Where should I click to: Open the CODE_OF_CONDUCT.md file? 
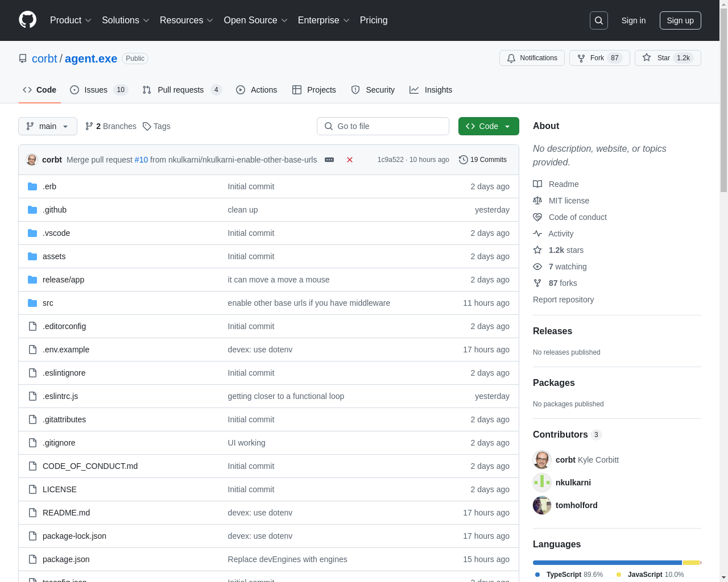pyautogui.click(x=90, y=466)
